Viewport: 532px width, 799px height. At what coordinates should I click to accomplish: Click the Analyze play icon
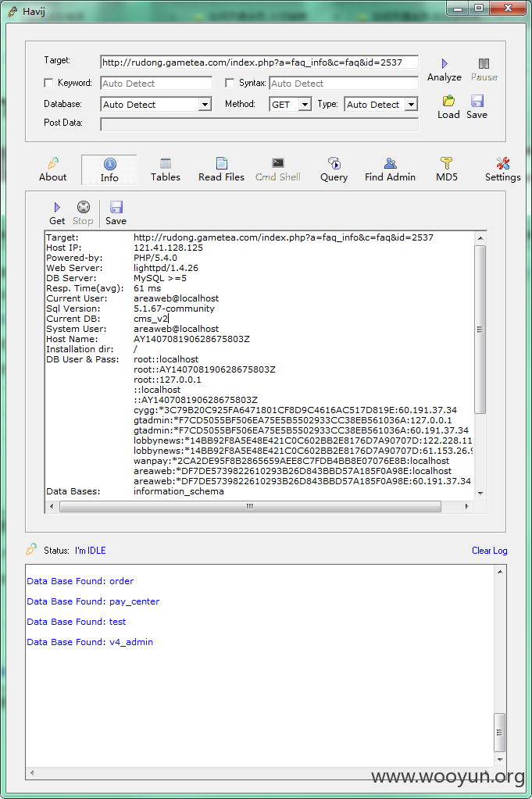click(445, 63)
